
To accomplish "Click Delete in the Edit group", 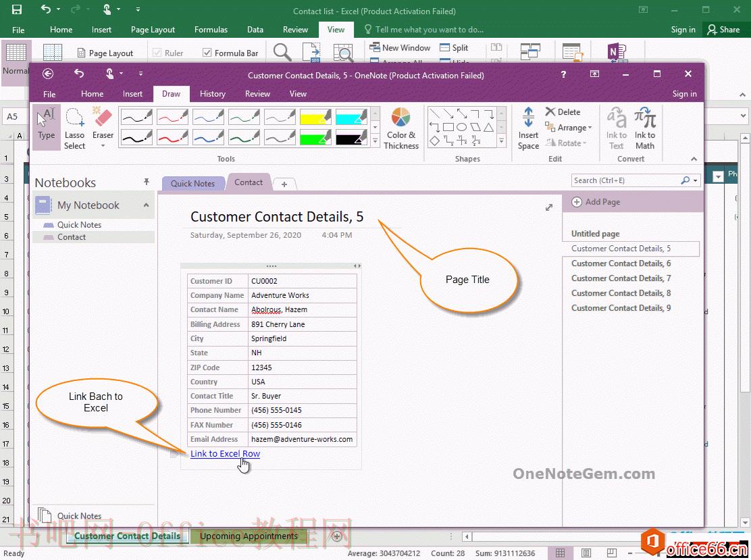I will [563, 111].
